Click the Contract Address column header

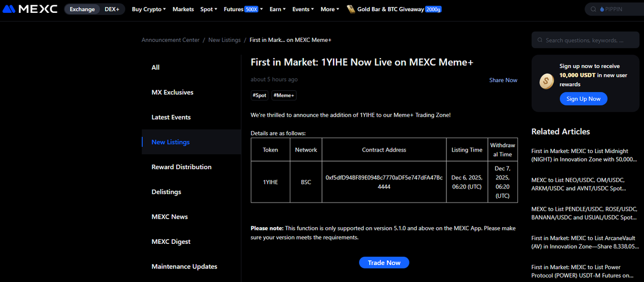click(x=384, y=150)
